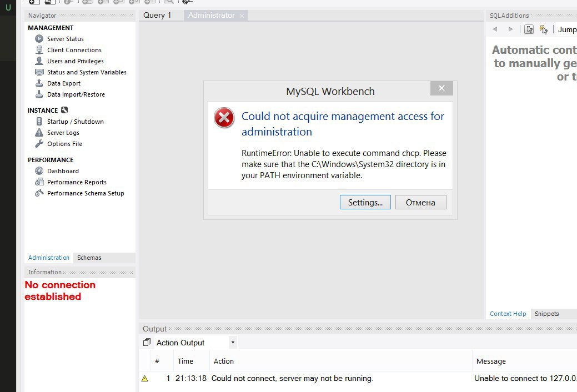Click the Settings... button in error dialog

tap(365, 202)
